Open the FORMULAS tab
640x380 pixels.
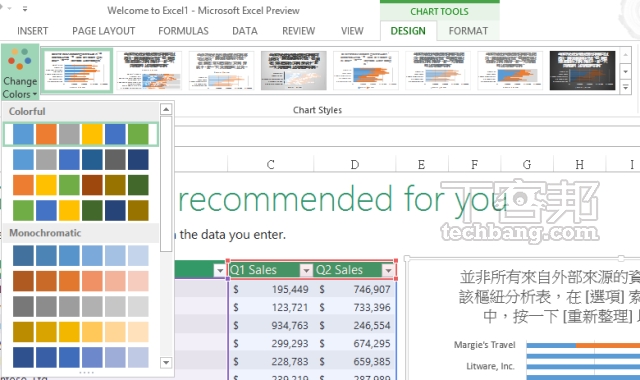point(183,31)
